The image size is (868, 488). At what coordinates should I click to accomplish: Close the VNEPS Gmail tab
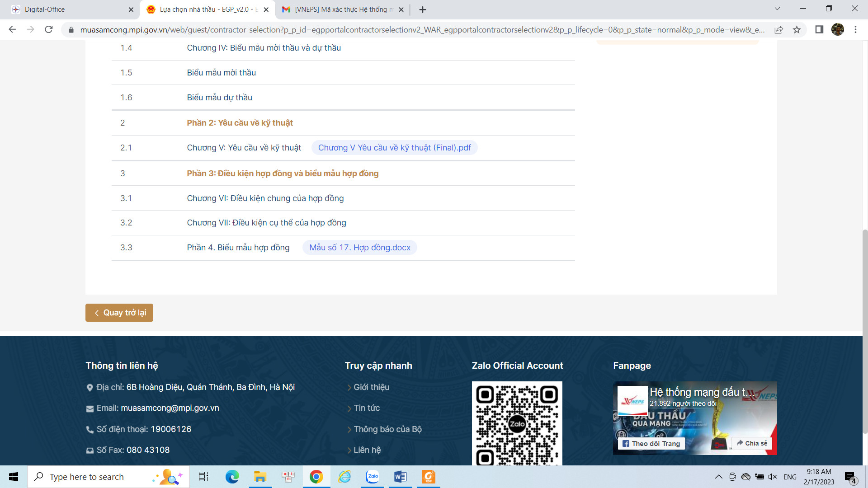[401, 9]
